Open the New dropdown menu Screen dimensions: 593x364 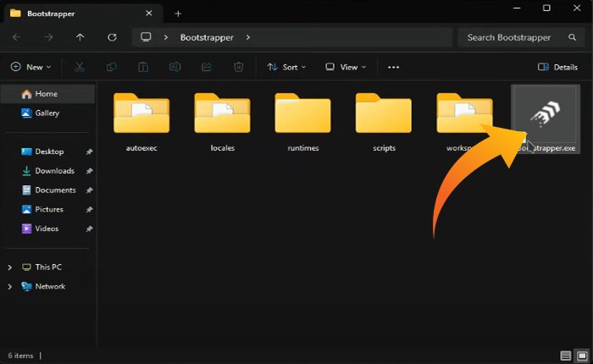(x=30, y=67)
